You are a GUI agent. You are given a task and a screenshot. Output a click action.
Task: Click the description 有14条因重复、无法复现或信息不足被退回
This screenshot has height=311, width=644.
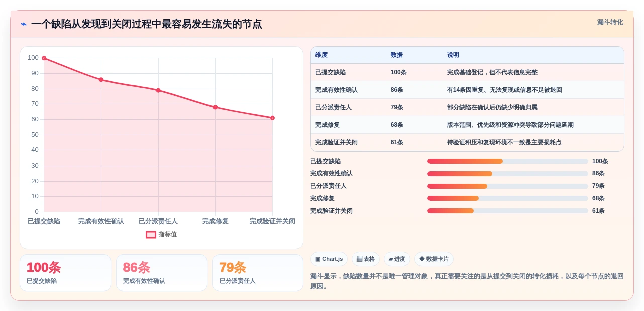tap(504, 90)
